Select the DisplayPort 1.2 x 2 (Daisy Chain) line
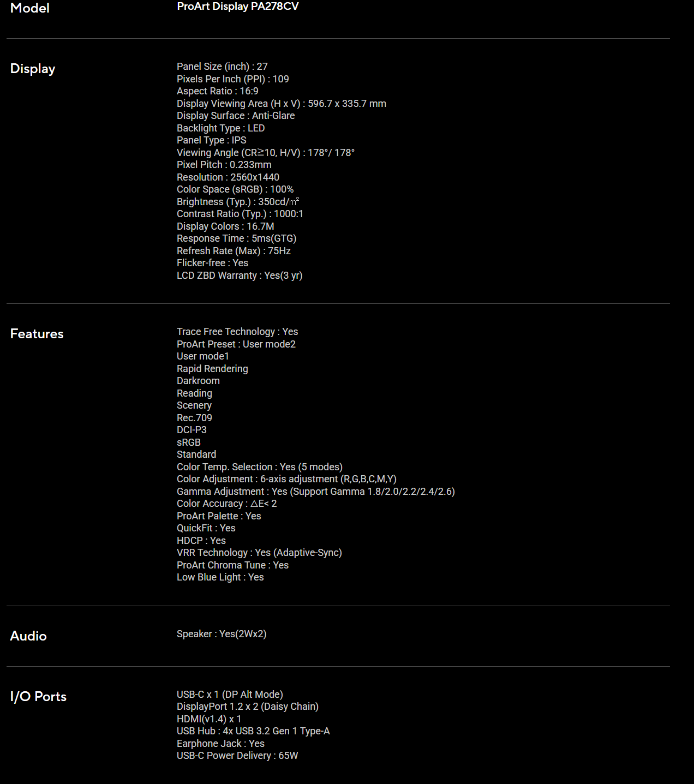The width and height of the screenshot is (694, 784). (248, 707)
